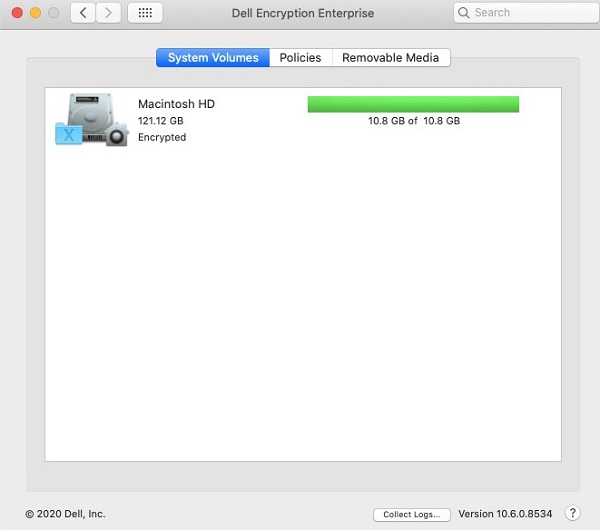The height and width of the screenshot is (530, 600).
Task: Go forward with the right chevron button
Action: coord(109,13)
